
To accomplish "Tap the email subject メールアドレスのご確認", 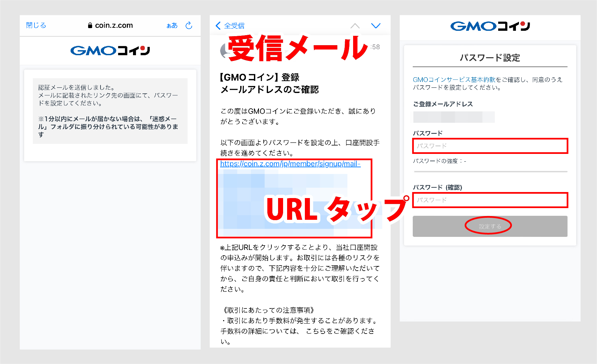I will (x=269, y=89).
